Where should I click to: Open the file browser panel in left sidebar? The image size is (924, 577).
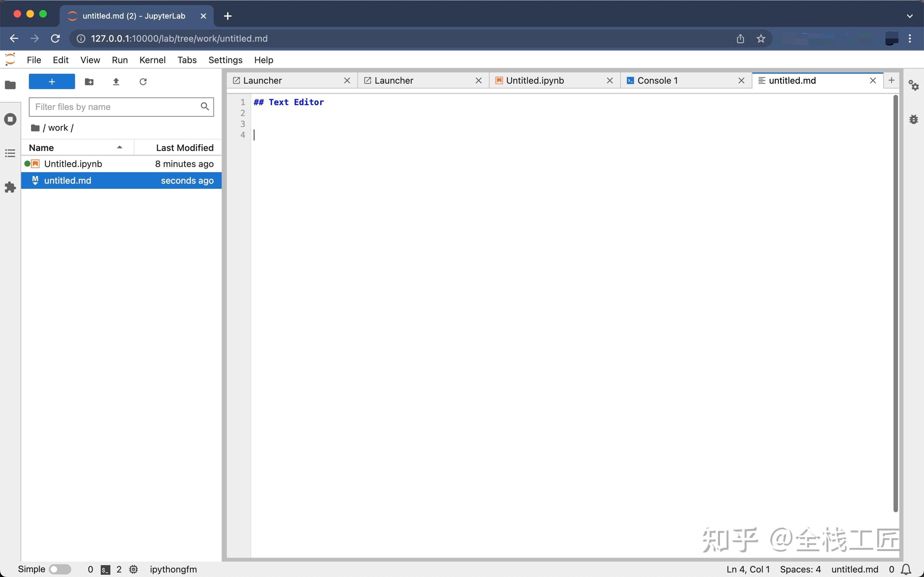tap(10, 85)
